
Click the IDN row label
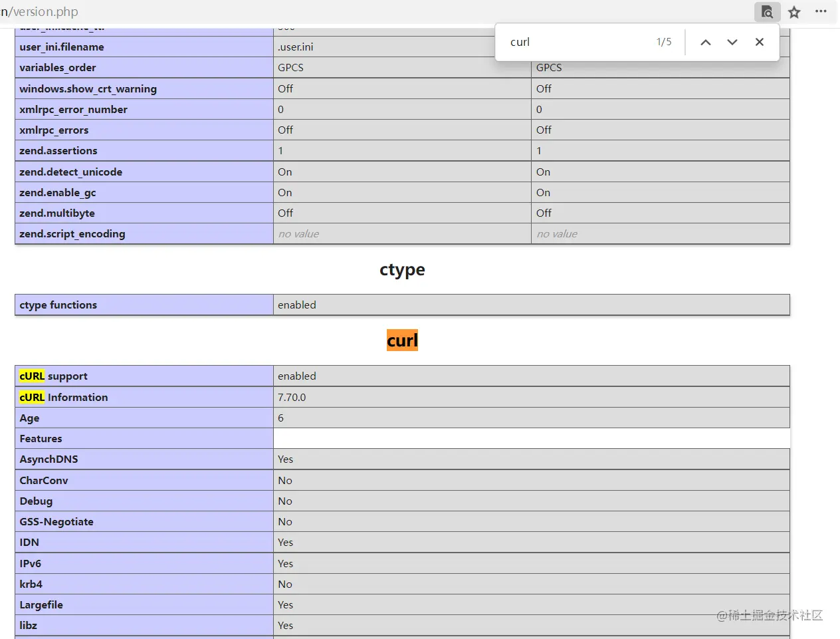point(29,542)
